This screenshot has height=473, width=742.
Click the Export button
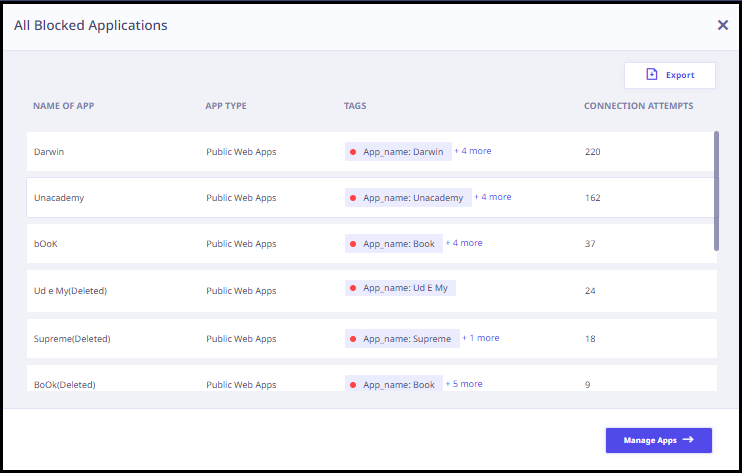click(670, 75)
